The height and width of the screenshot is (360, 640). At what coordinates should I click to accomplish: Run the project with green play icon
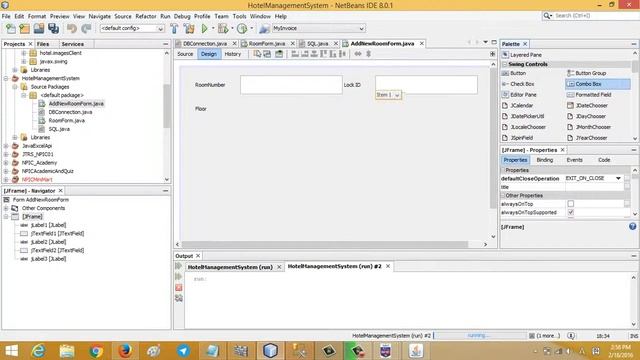tap(204, 28)
